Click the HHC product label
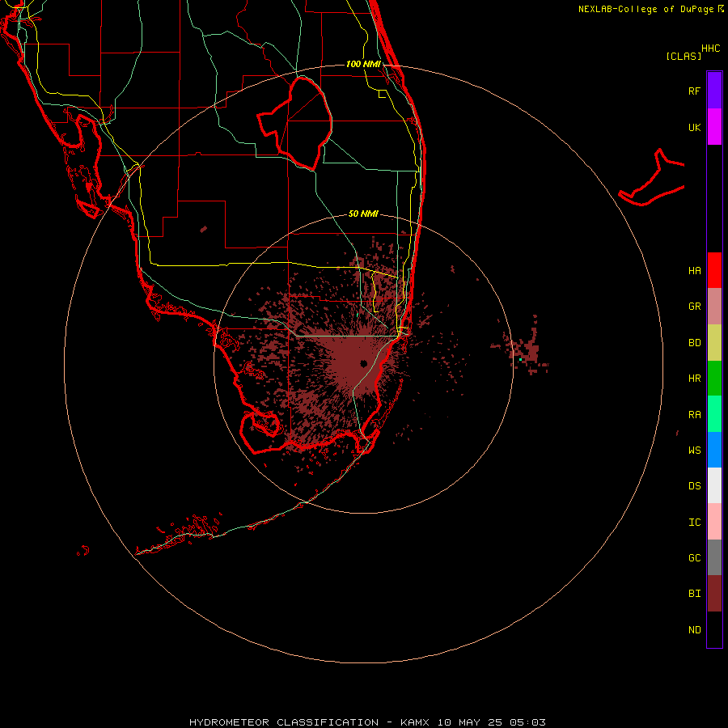The height and width of the screenshot is (728, 728). pos(711,49)
